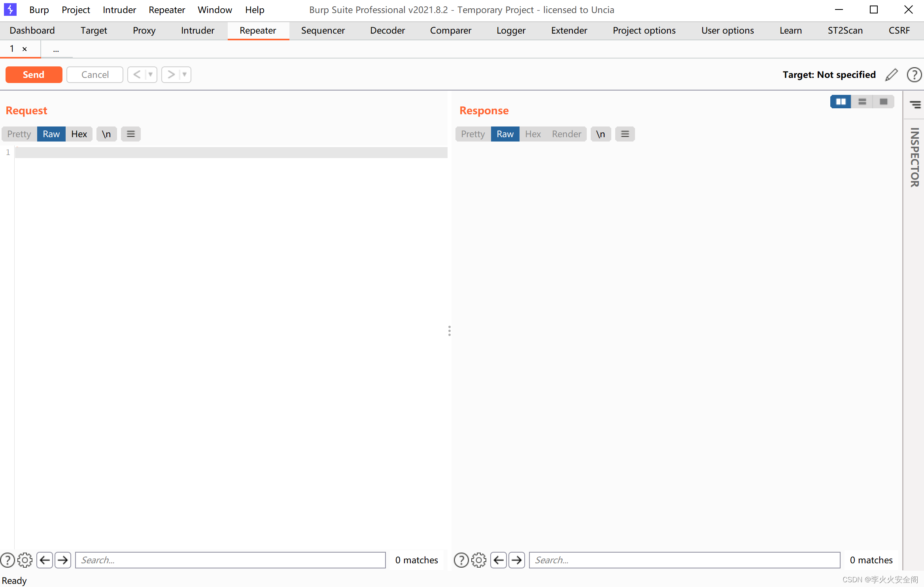Jump to previous Response search match

[x=499, y=560]
